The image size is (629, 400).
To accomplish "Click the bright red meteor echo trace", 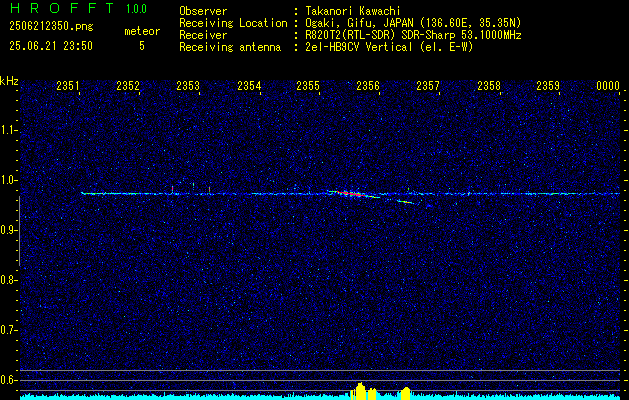I will [x=353, y=194].
